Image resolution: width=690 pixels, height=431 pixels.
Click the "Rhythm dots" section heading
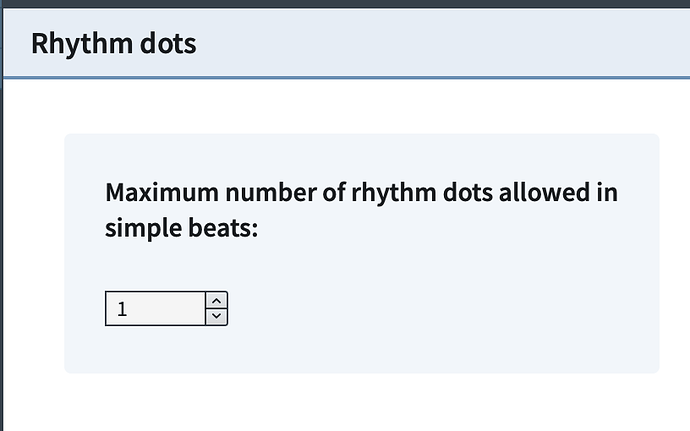coord(113,44)
